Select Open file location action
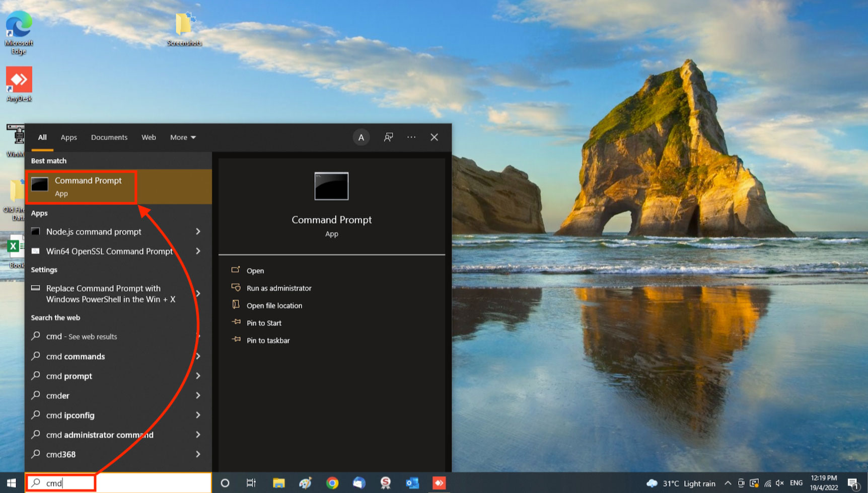The width and height of the screenshot is (868, 493). (274, 306)
